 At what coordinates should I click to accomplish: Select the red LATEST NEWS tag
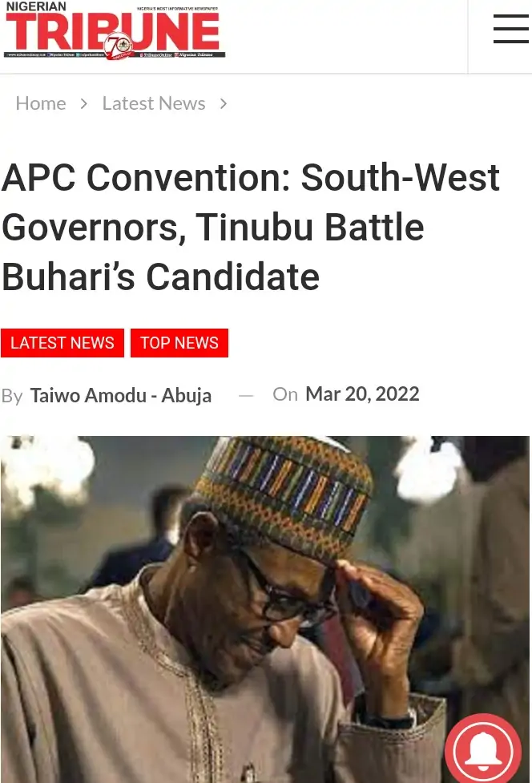[x=62, y=343]
